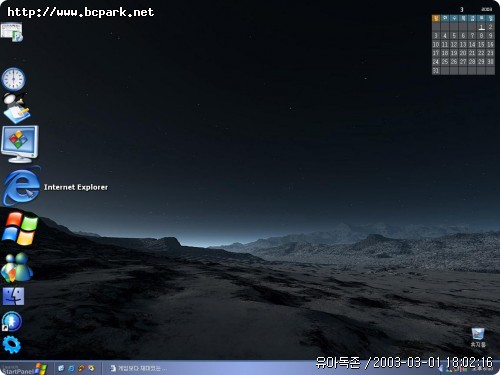Click the year label in calendar widget

tap(486, 9)
